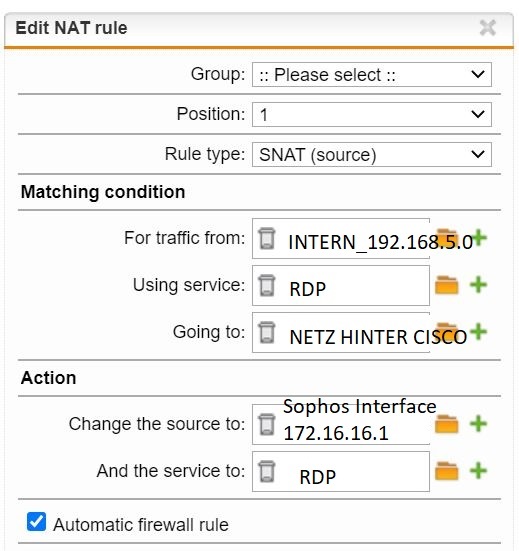Open folder browser for And the service to
This screenshot has width=519, height=551.
point(447,471)
